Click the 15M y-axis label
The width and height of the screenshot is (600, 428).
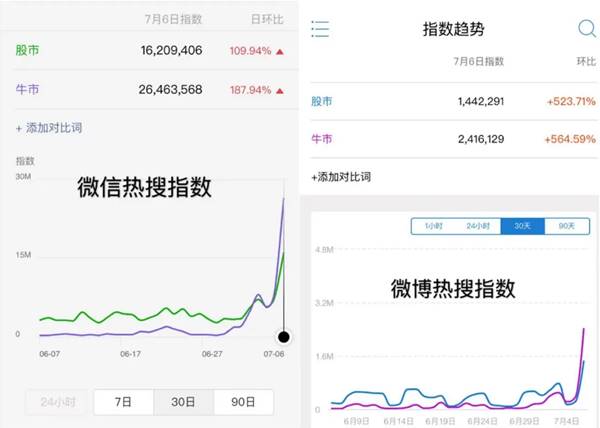(x=23, y=255)
